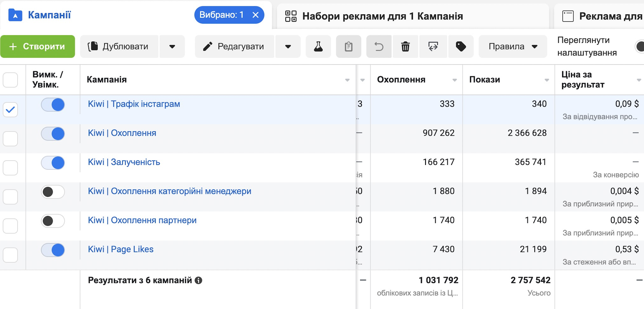Click the Вибрано: 1 badge

pos(229,15)
